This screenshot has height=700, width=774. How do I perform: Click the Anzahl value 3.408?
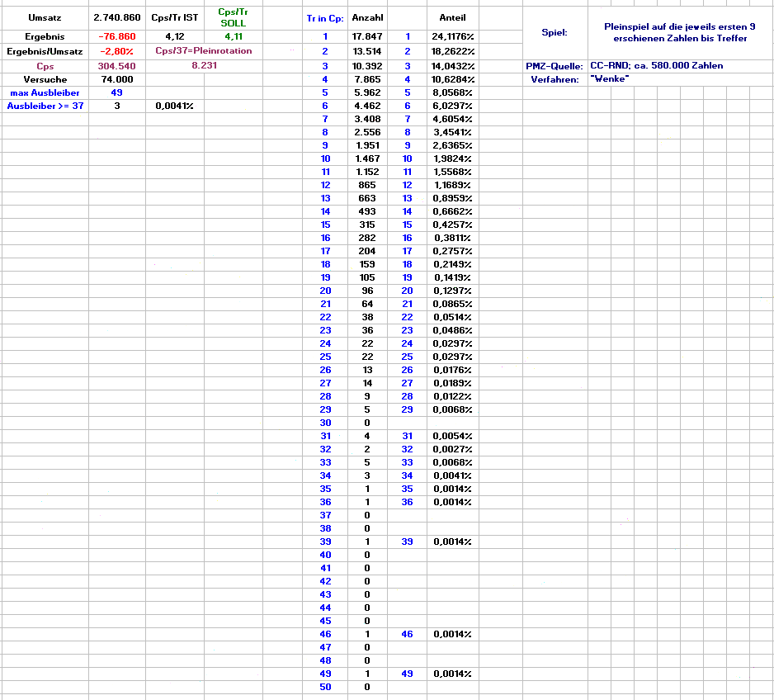click(367, 119)
